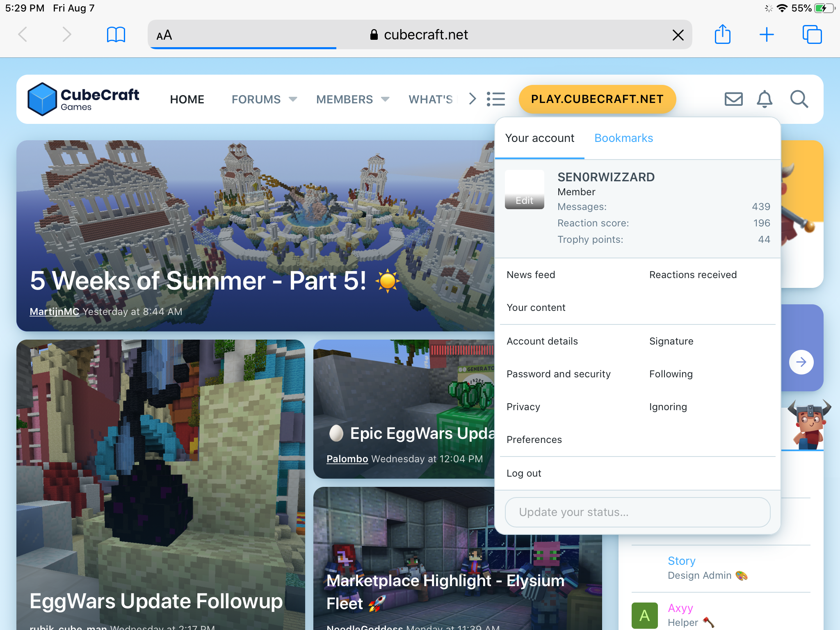Viewport: 840px width, 630px height.
Task: Stop loading with the address bar X
Action: pyautogui.click(x=678, y=35)
